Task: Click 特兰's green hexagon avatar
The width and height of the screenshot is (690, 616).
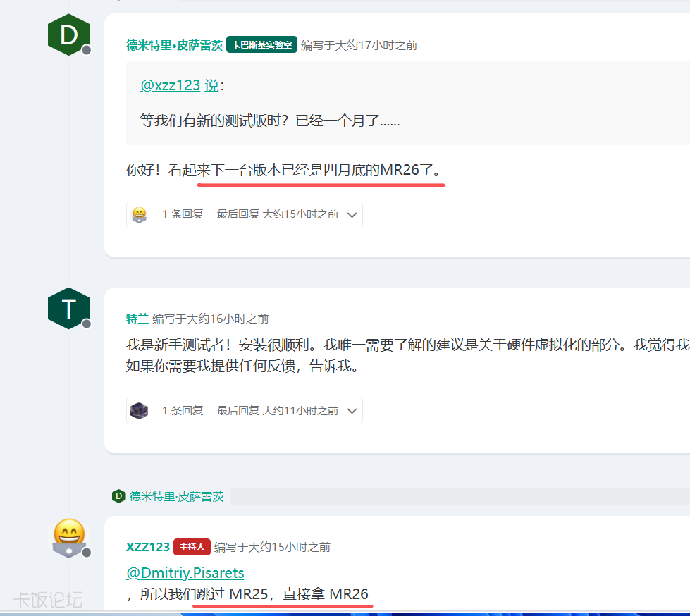Action: point(68,308)
